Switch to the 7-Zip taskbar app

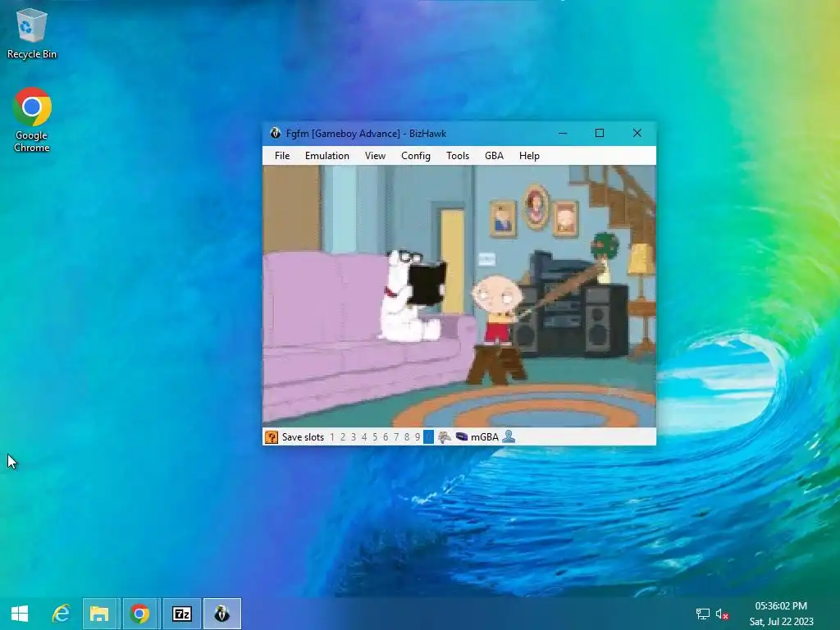click(x=181, y=614)
